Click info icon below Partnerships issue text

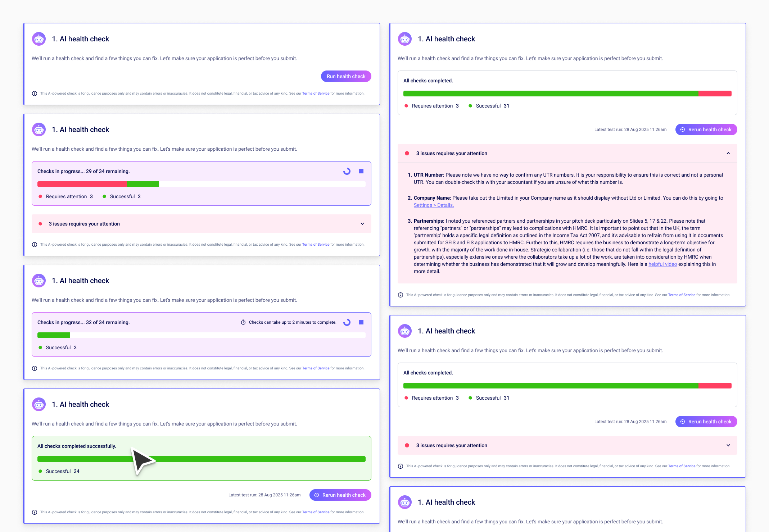point(401,295)
